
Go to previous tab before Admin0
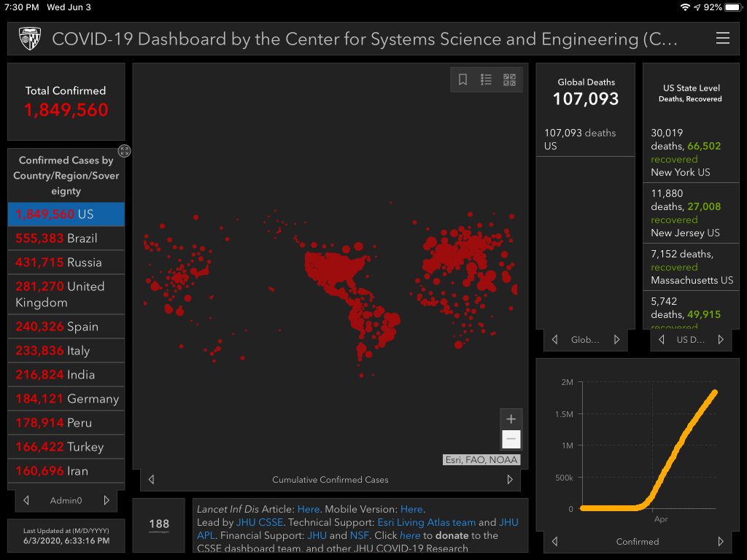click(x=26, y=500)
